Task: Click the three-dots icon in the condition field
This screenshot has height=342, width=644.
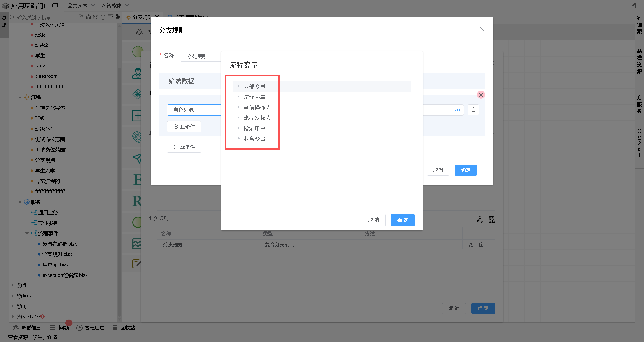Action: click(457, 110)
